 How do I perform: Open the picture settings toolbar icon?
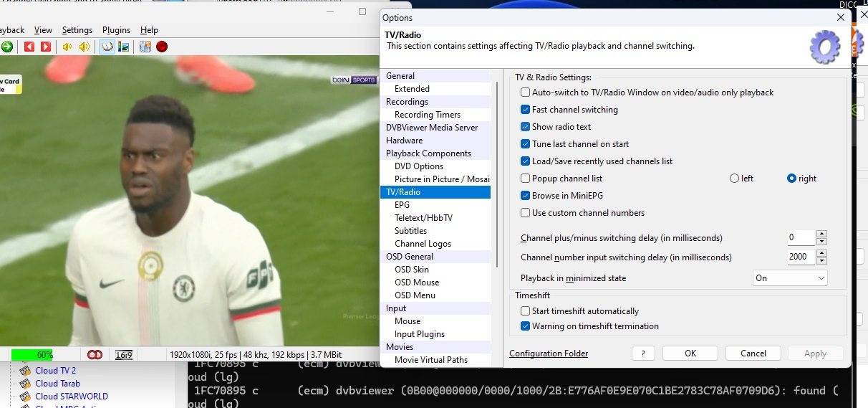click(x=123, y=47)
